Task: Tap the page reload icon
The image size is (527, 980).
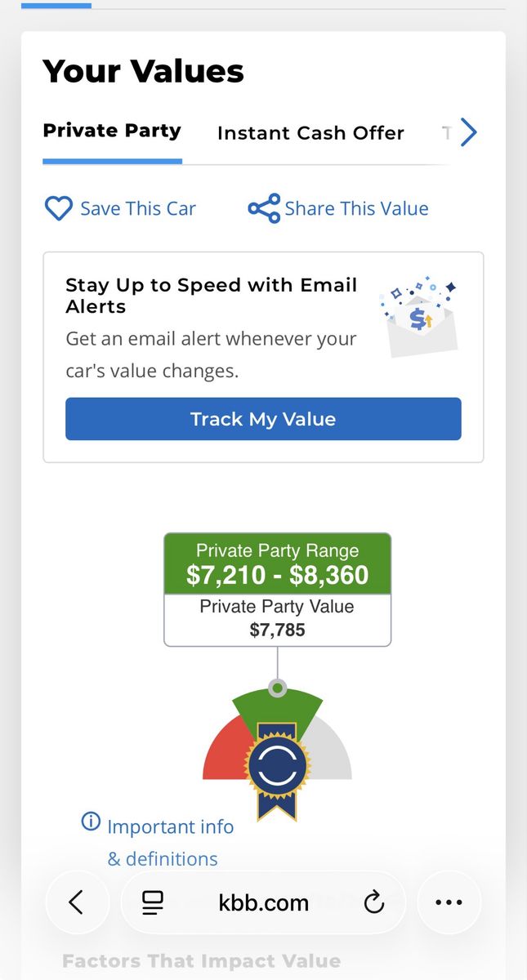Action: point(374,902)
